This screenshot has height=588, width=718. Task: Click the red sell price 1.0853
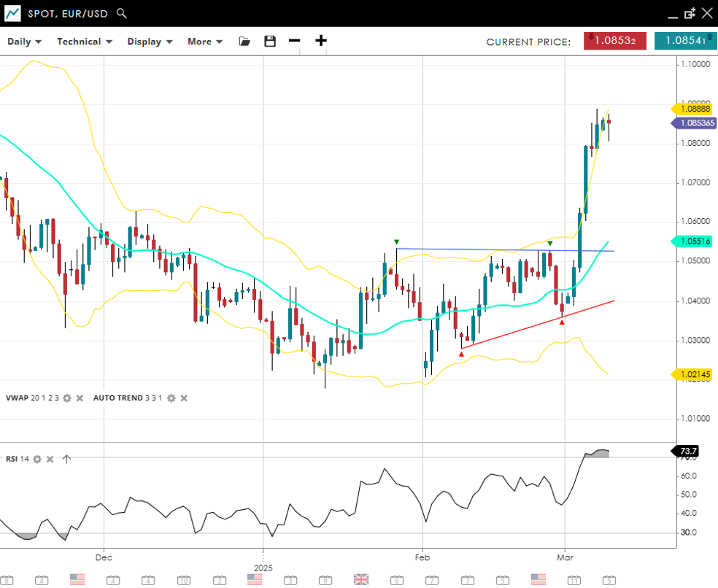pyautogui.click(x=615, y=41)
